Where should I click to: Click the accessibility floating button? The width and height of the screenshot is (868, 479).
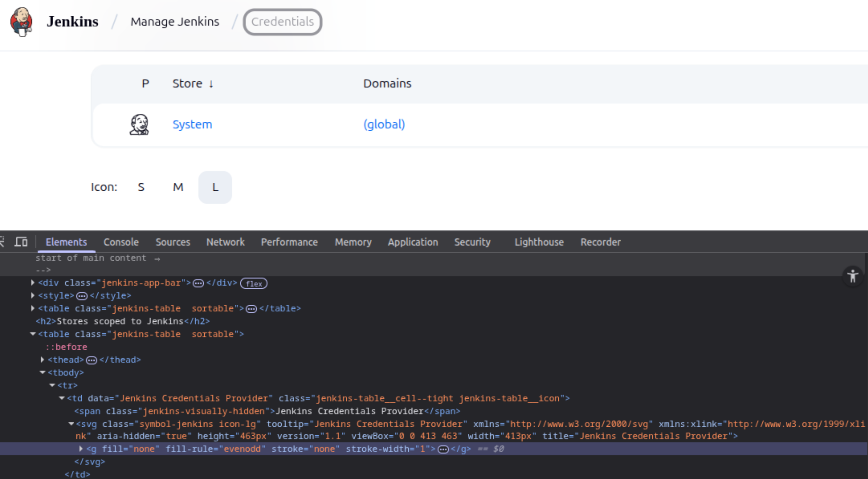click(853, 276)
